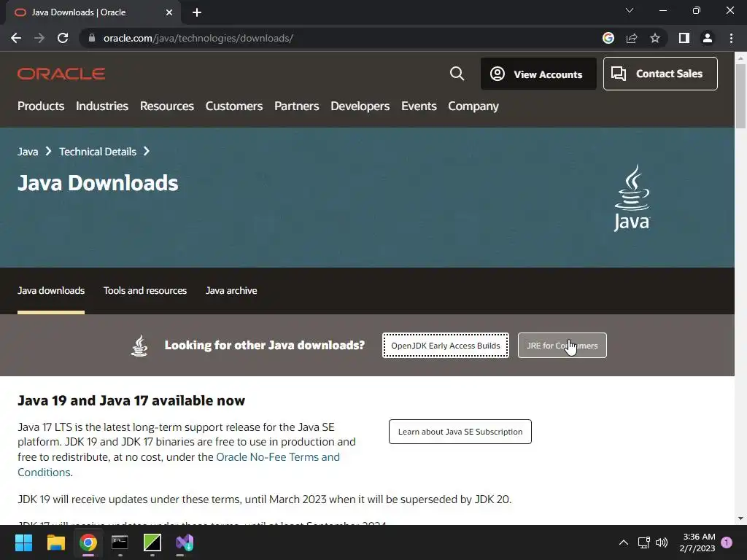Click the browser forward arrow
The height and width of the screenshot is (560, 747).
[39, 38]
